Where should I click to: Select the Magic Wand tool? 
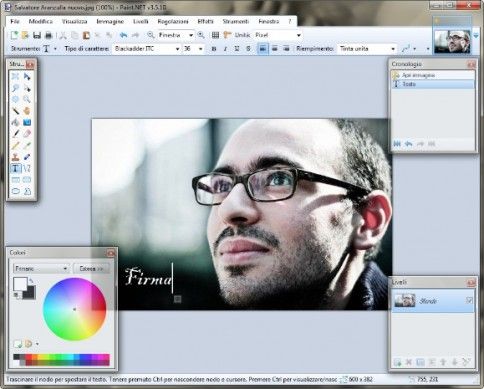tap(15, 111)
